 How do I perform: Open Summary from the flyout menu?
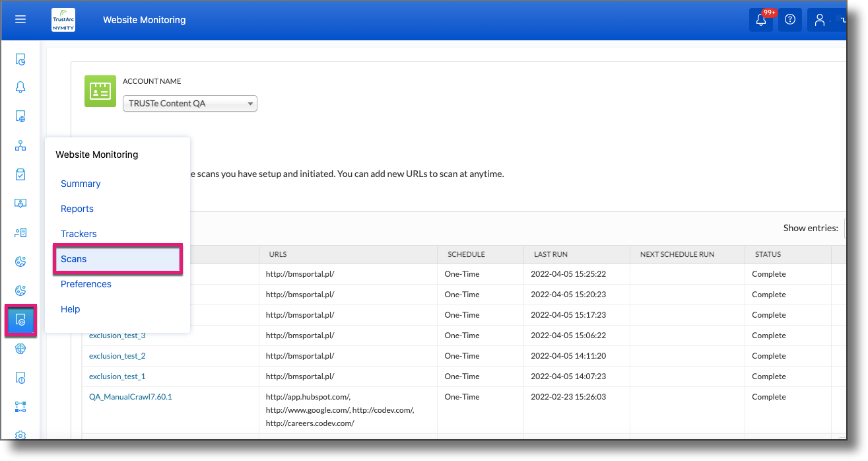(x=81, y=184)
